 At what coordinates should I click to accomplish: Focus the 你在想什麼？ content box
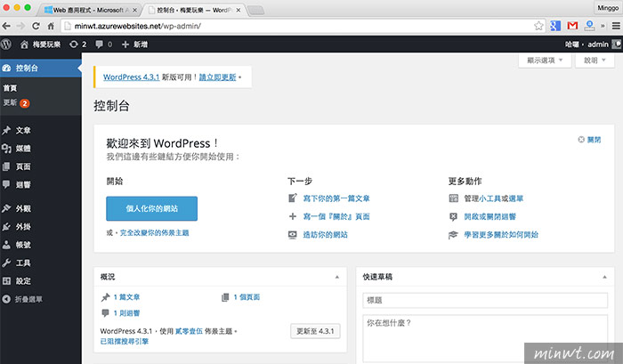coord(485,339)
